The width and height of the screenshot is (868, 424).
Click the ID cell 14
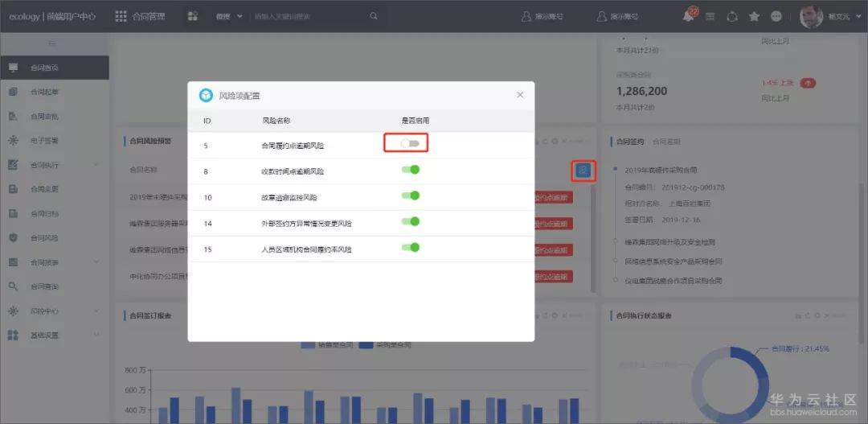[x=207, y=224]
